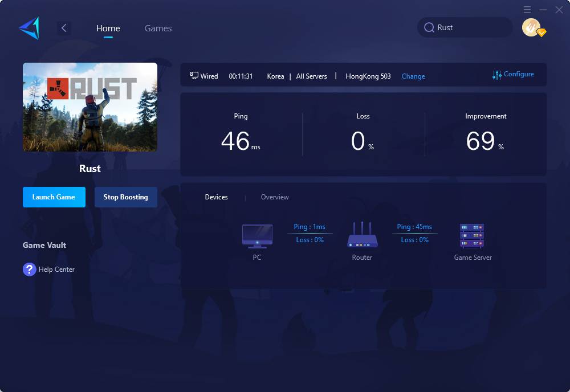Image resolution: width=570 pixels, height=392 pixels.
Task: Click Launch Game button
Action: point(54,197)
